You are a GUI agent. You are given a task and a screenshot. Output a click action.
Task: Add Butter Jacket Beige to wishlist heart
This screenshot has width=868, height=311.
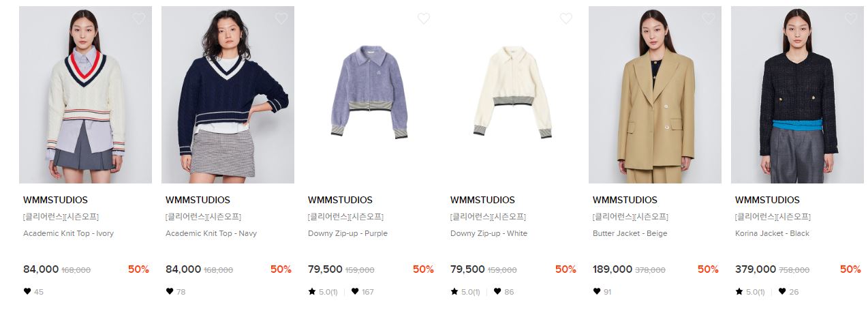click(709, 18)
